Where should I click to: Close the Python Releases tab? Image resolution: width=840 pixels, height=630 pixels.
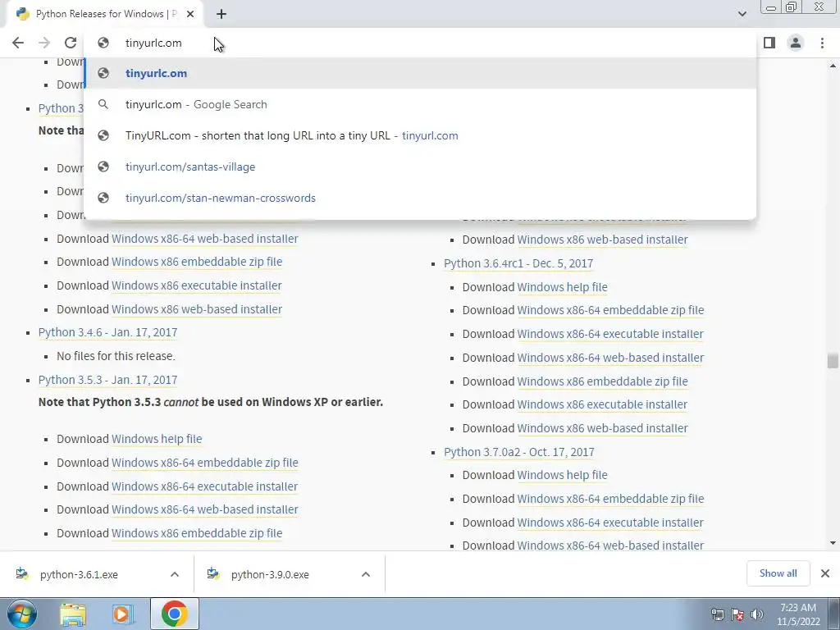point(190,14)
